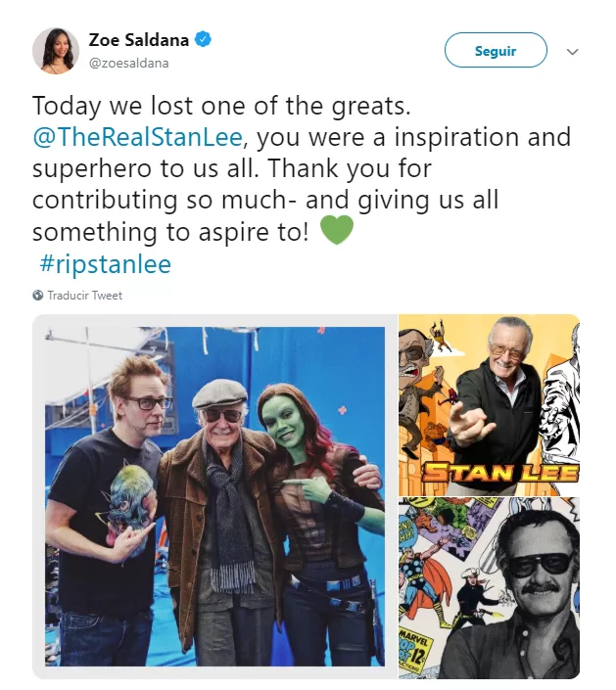Open the large blue-screen set group photo
Screen dimensions: 616x690
pyautogui.click(x=214, y=496)
